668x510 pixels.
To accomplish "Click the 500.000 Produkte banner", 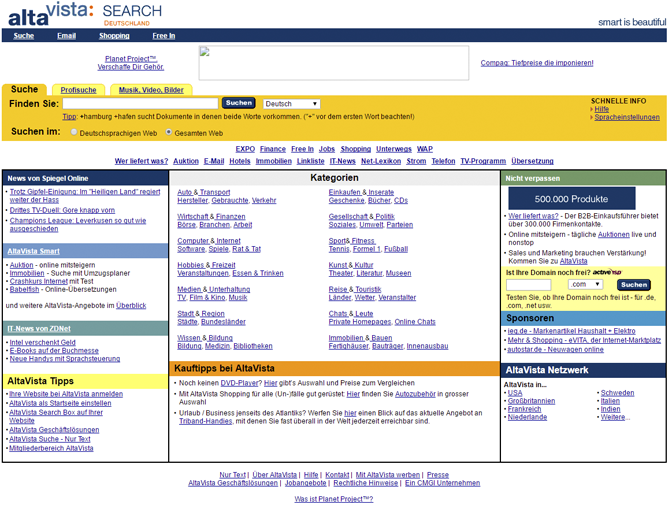I will tap(579, 198).
